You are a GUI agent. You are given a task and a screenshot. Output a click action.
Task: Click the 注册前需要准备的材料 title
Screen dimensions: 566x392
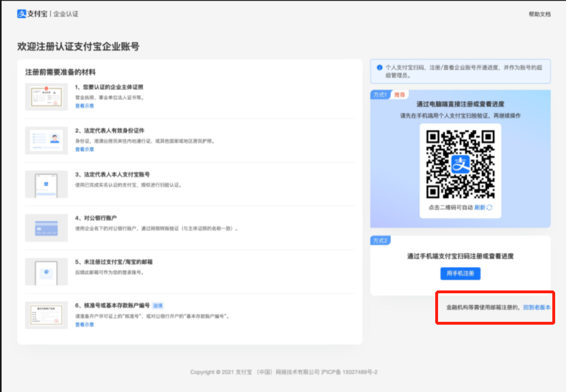pos(61,72)
